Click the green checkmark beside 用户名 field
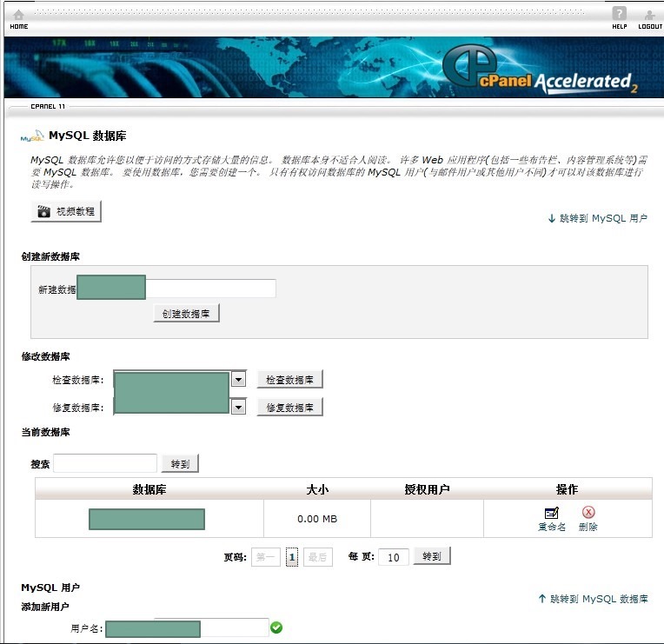The height and width of the screenshot is (644, 664). coord(276,627)
